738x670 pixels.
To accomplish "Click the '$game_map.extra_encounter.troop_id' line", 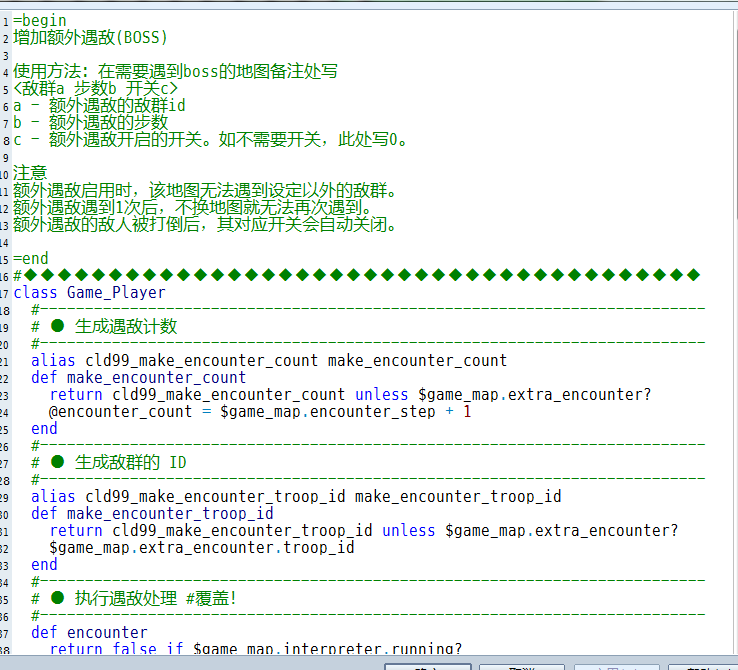I will (x=202, y=547).
